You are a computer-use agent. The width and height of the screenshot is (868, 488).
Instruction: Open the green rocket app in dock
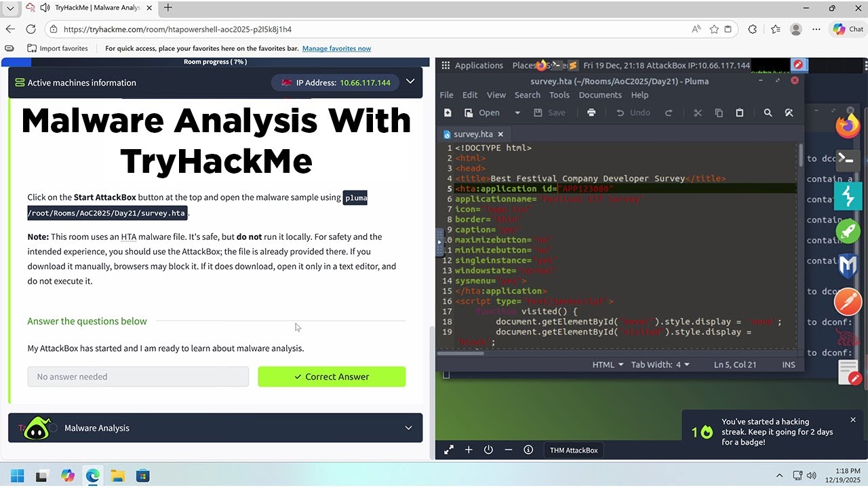848,232
